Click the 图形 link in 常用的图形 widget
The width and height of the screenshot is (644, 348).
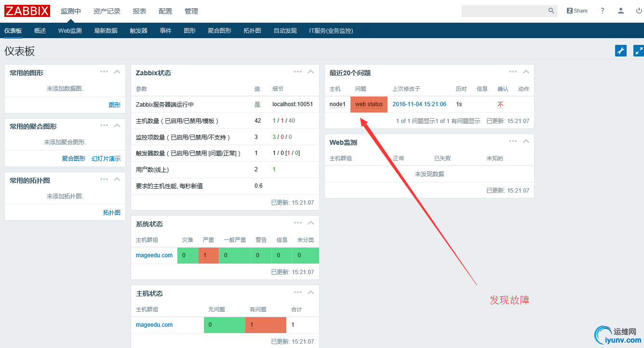coord(115,105)
